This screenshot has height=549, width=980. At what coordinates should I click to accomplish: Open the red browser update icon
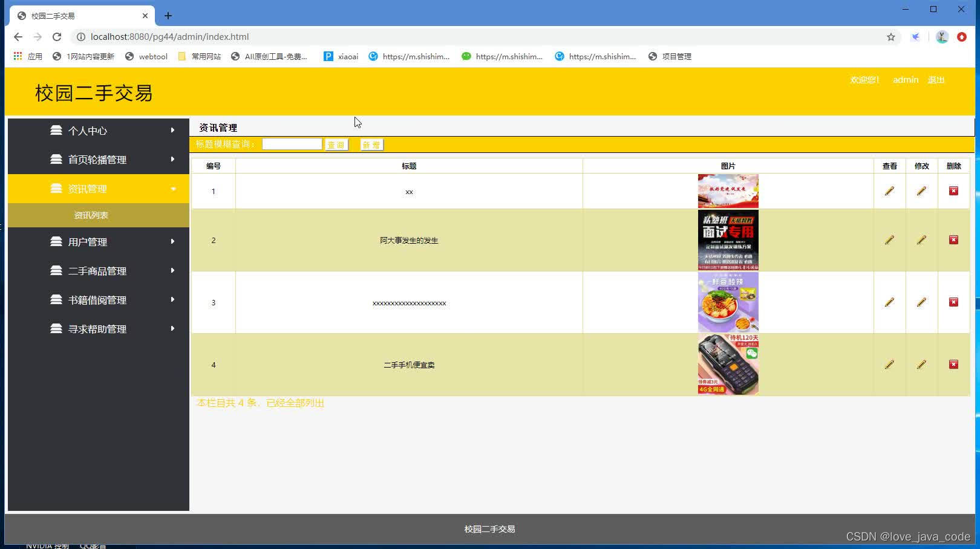(962, 37)
